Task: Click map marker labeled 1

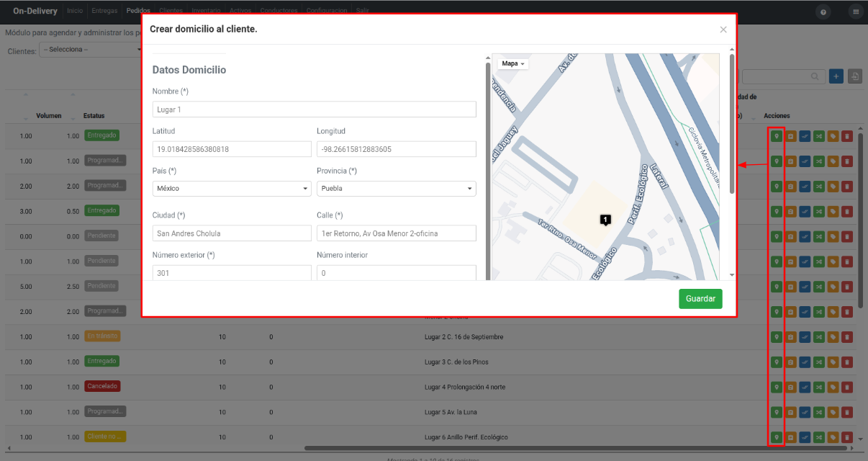Action: tap(605, 219)
